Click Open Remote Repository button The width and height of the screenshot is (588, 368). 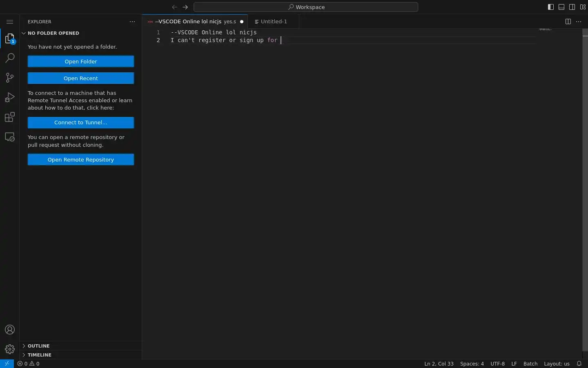coord(81,159)
